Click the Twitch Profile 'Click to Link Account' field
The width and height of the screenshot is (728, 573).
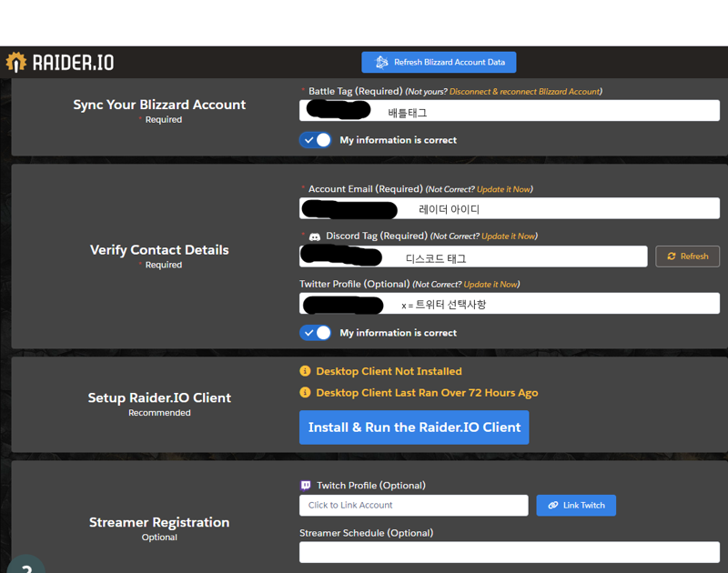[414, 506]
